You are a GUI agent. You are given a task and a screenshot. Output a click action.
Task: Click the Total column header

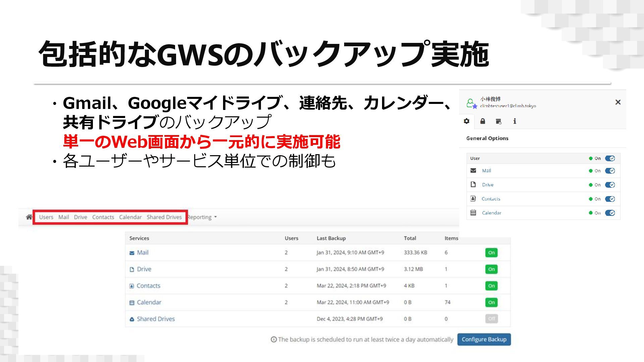tap(410, 238)
